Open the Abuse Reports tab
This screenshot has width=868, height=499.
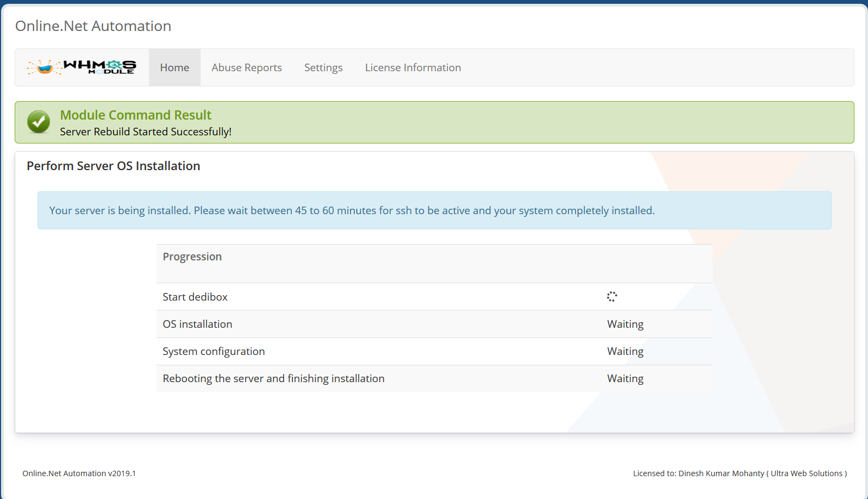[247, 67]
